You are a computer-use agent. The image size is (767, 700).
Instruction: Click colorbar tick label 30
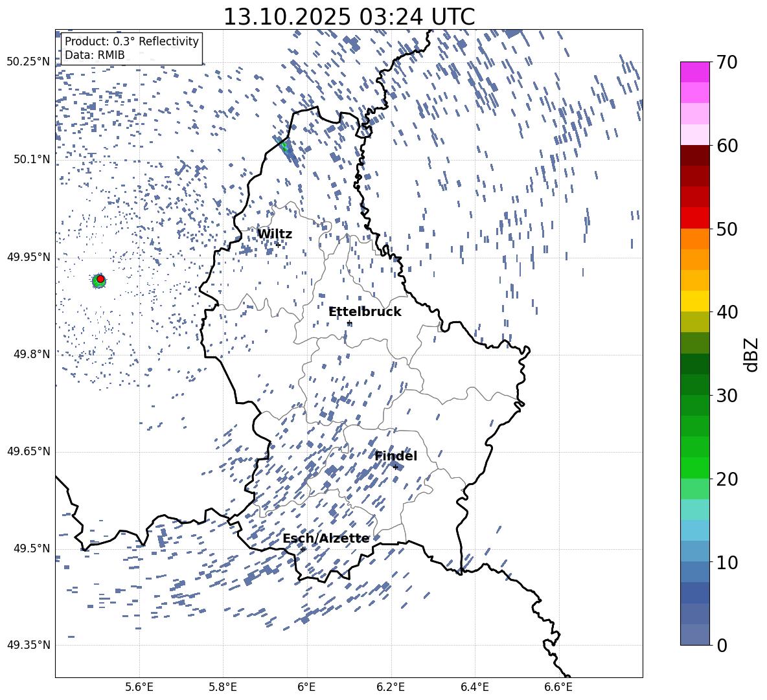coord(727,396)
